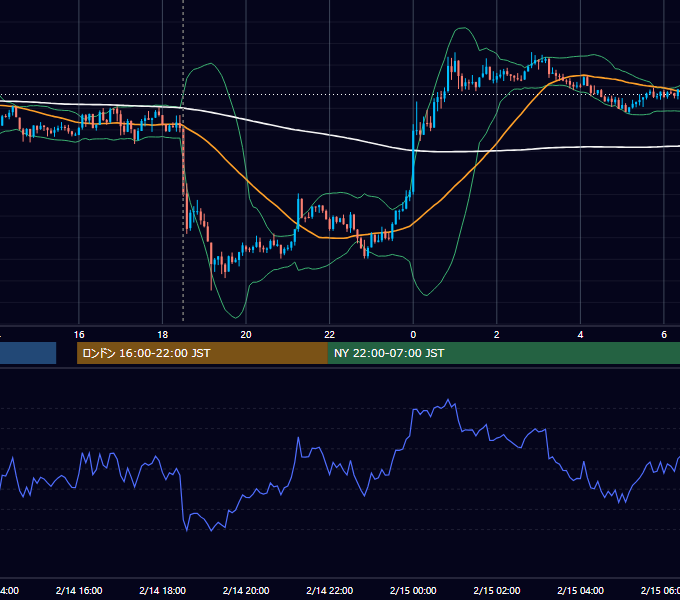Click the 2/15 00:00 date label
The width and height of the screenshot is (680, 600).
[x=413, y=590]
